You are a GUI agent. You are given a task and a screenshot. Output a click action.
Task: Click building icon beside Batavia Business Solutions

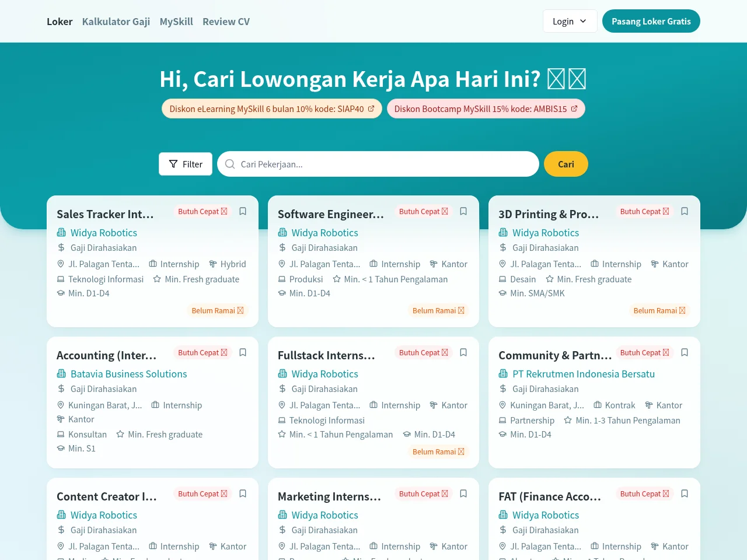coord(61,374)
